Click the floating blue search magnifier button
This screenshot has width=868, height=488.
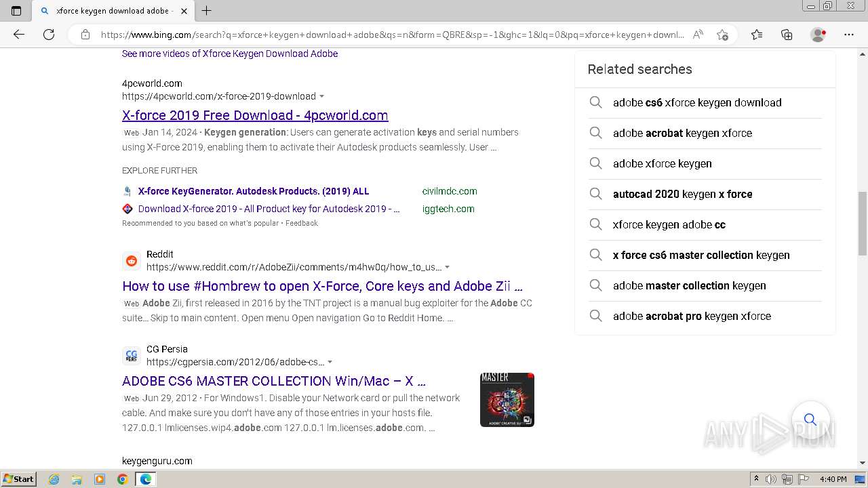point(810,420)
